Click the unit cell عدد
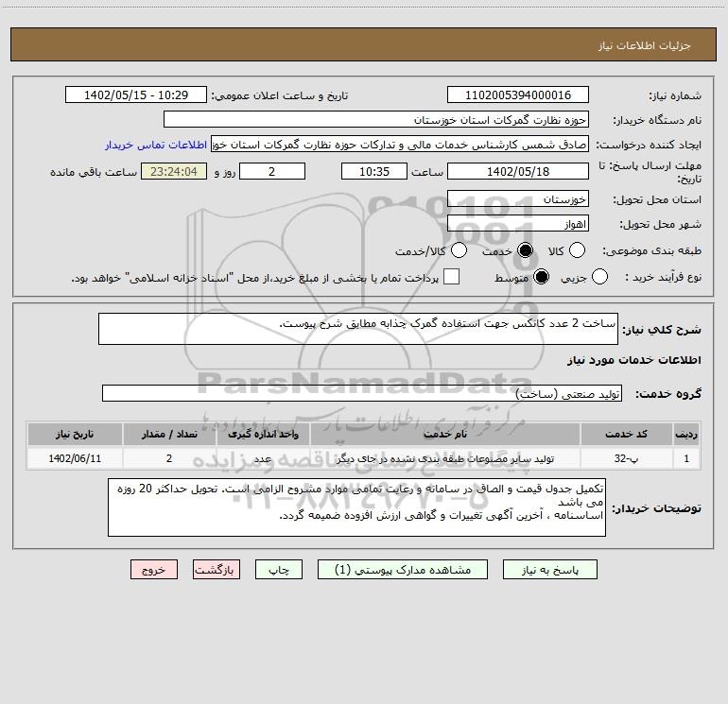Screen dimensions: 728x704 [263, 458]
